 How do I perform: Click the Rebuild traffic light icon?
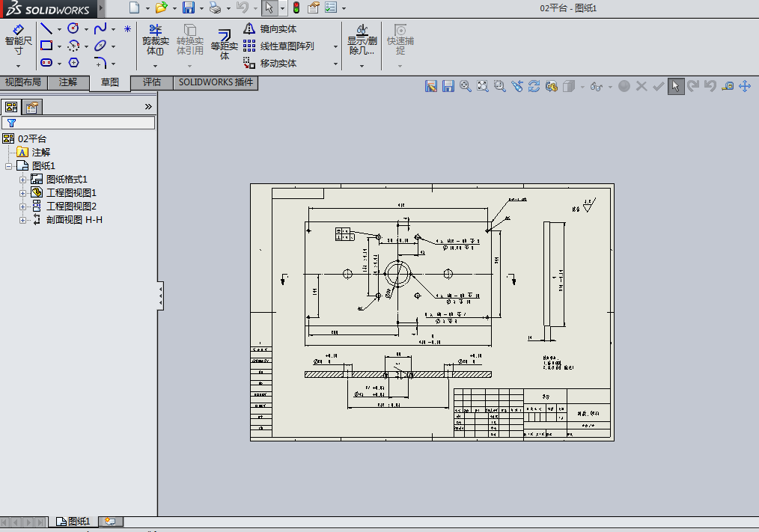pos(296,7)
